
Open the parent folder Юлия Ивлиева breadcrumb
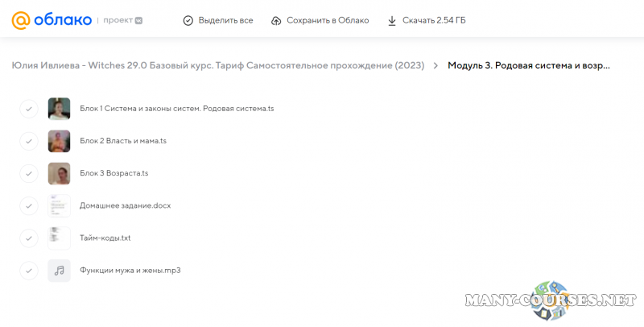point(217,66)
